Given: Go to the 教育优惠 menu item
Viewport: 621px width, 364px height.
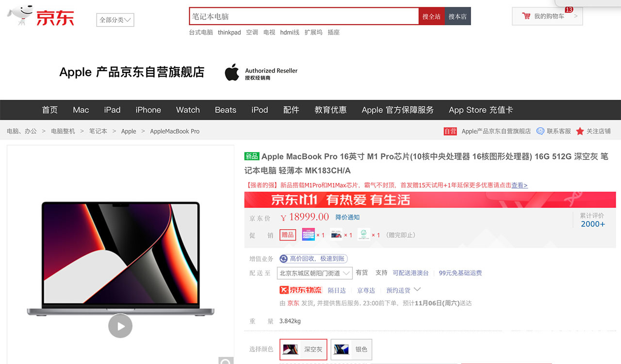Looking at the screenshot, I should click(330, 110).
